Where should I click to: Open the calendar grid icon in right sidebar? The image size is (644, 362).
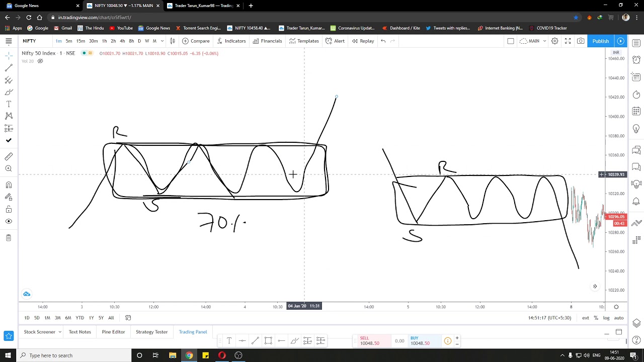tap(636, 111)
